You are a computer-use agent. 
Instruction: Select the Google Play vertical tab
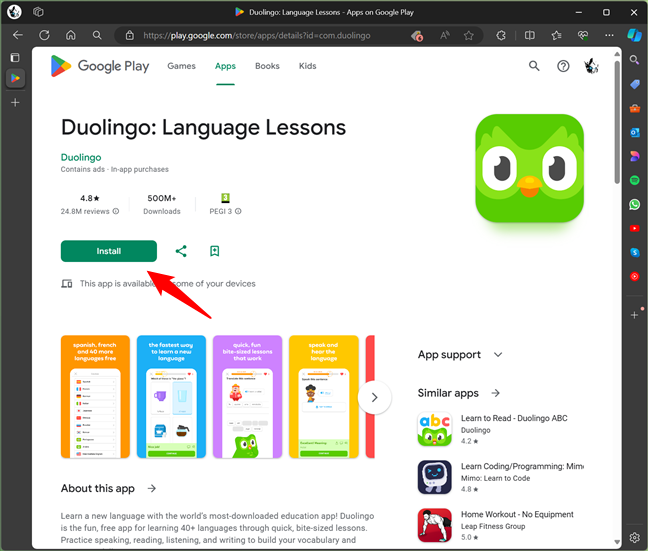pos(15,78)
